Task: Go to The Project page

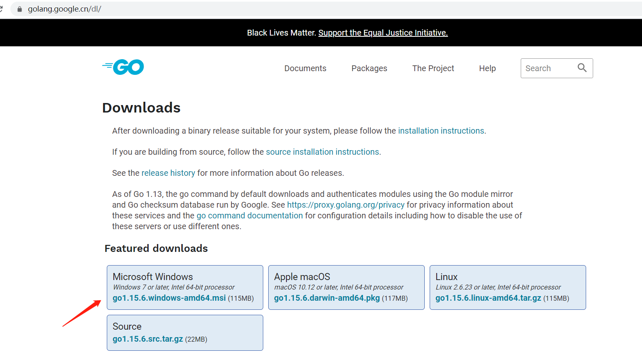Action: click(433, 68)
